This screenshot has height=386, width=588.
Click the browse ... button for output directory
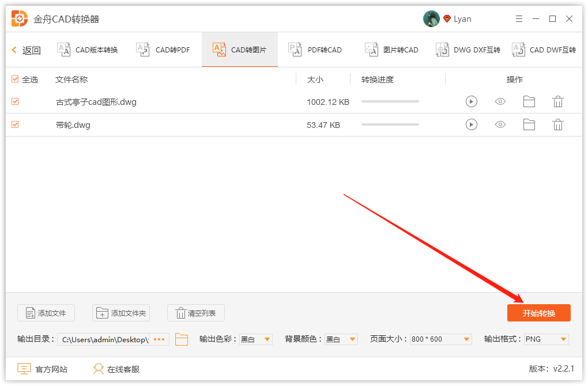click(x=159, y=339)
